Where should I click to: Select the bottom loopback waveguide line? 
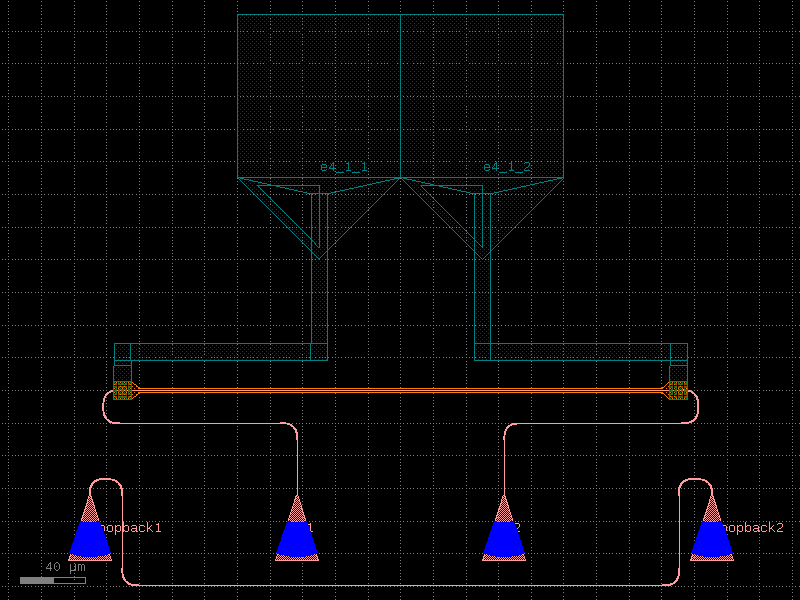tap(401, 585)
